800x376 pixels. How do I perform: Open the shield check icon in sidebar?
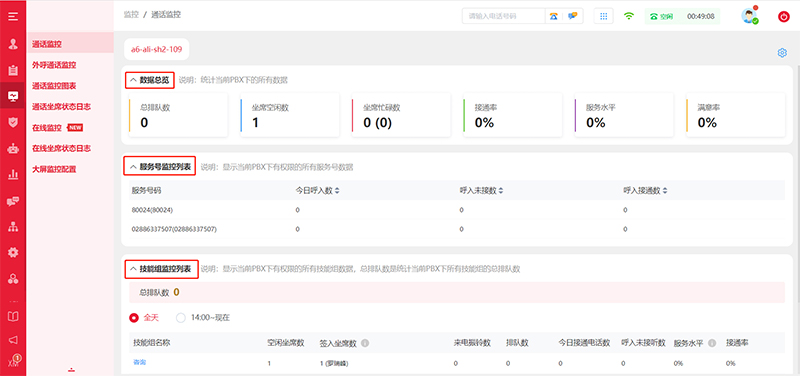tap(13, 121)
